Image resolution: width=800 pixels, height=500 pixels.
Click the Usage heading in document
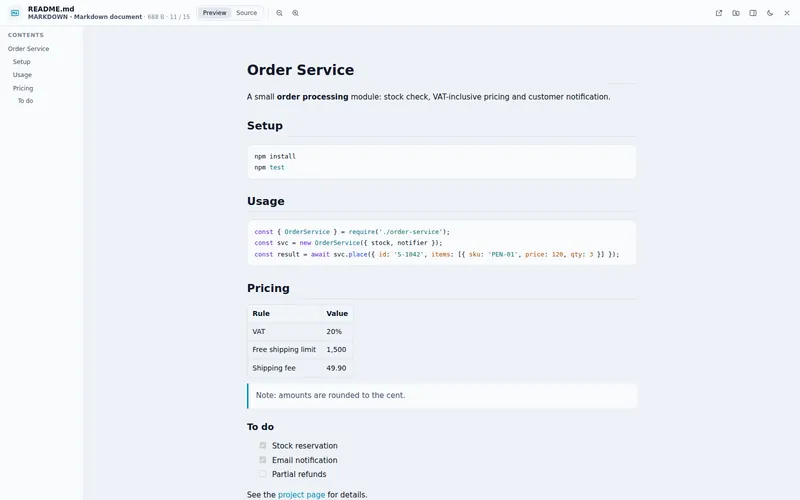click(x=266, y=201)
